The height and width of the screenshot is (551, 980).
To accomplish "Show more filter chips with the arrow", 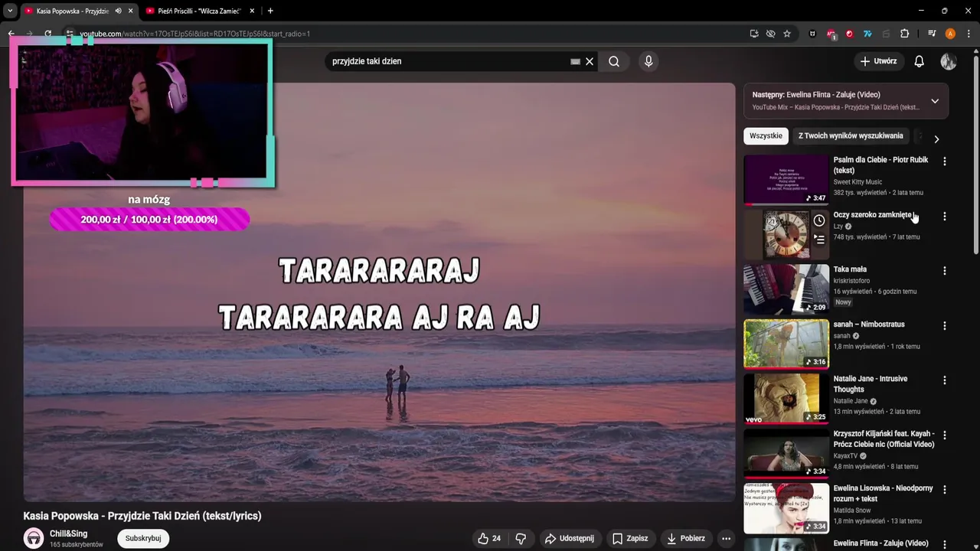I will tap(936, 139).
